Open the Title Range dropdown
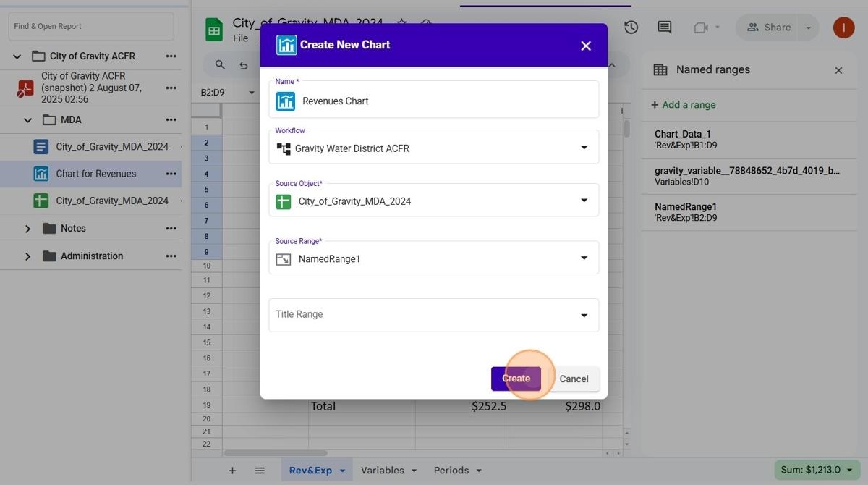Image resolution: width=868 pixels, height=485 pixels. (434, 315)
